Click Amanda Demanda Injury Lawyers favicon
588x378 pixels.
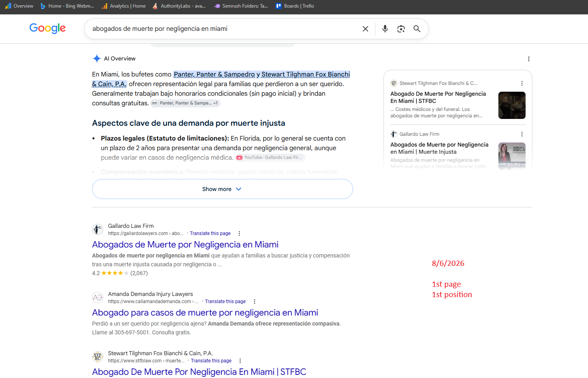98,298
